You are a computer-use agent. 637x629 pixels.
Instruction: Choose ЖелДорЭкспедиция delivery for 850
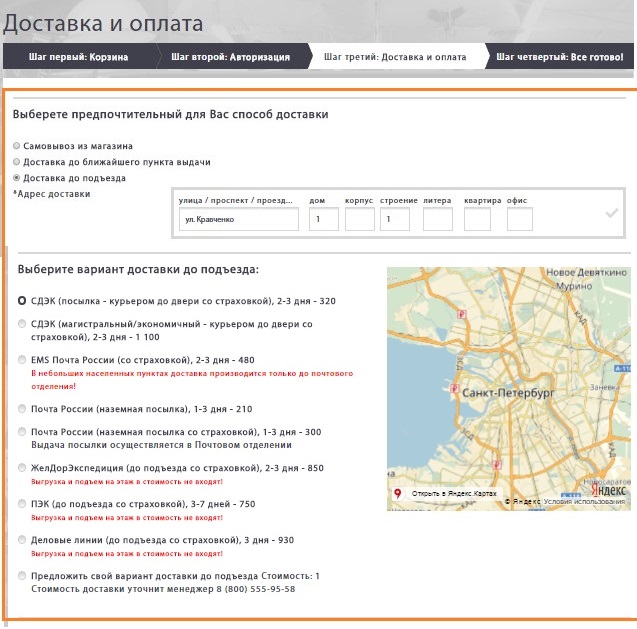pos(22,468)
